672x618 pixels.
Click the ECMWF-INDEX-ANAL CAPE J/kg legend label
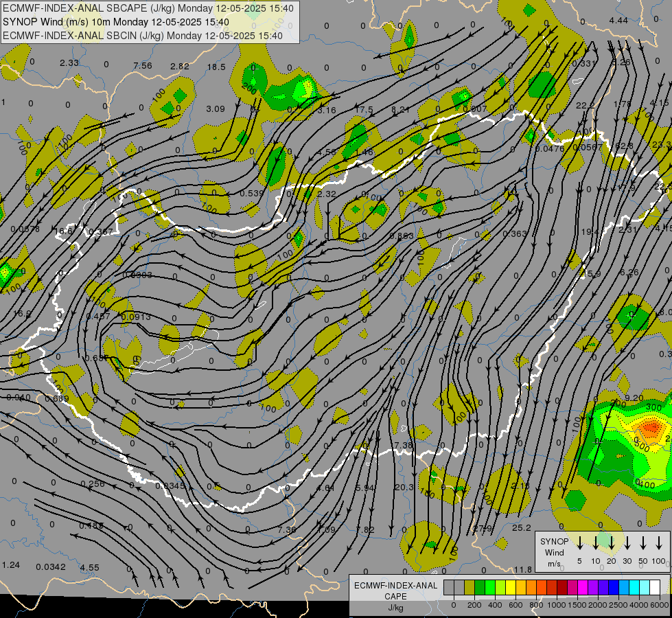click(395, 597)
